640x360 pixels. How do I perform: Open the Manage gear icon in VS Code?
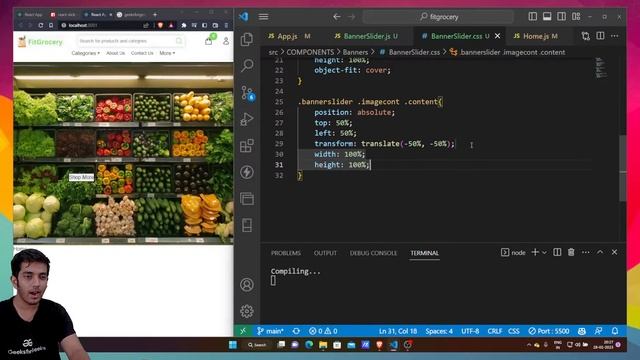pyautogui.click(x=247, y=311)
